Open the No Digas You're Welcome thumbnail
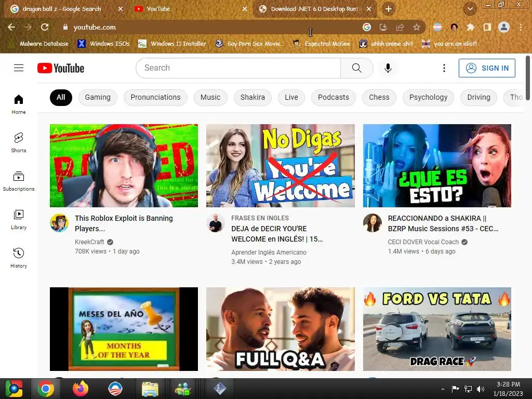 click(280, 166)
